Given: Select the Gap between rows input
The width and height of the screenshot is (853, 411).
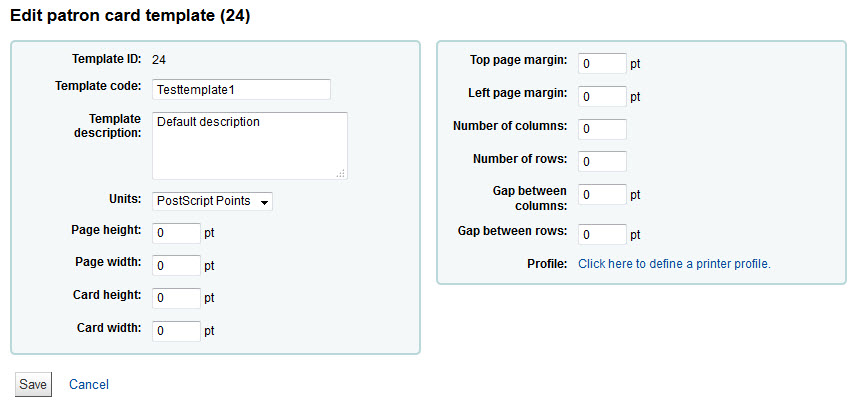Looking at the screenshot, I should [x=602, y=235].
